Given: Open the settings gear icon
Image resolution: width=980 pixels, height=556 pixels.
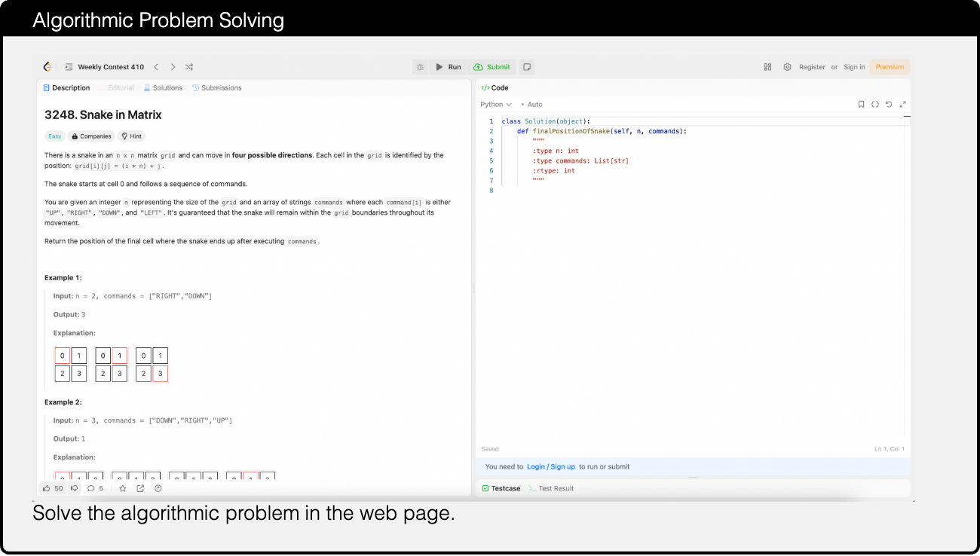Looking at the screenshot, I should (787, 67).
